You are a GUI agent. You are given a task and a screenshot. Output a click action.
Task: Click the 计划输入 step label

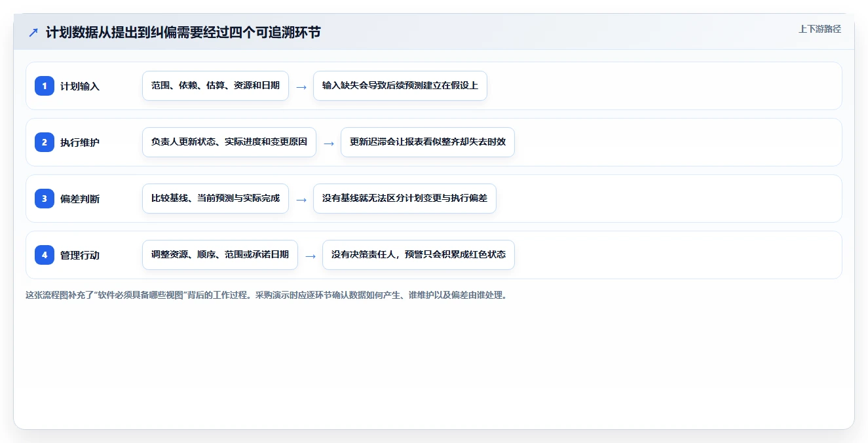80,86
